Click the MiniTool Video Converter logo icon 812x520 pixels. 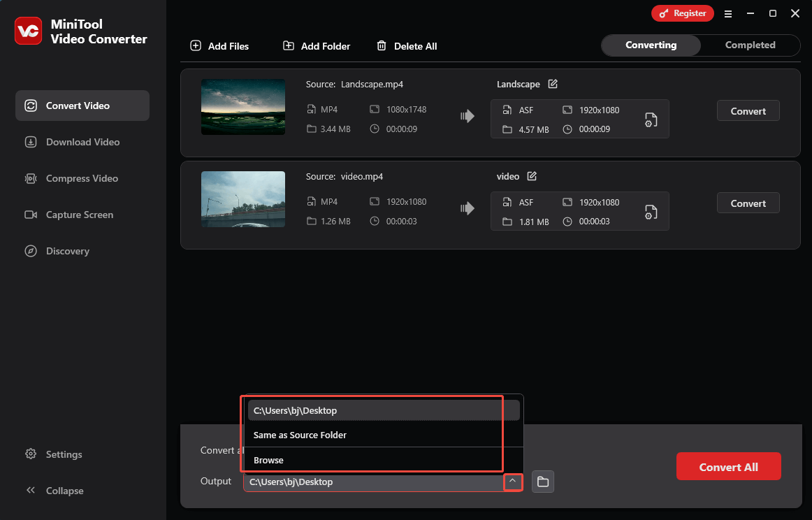click(x=28, y=31)
